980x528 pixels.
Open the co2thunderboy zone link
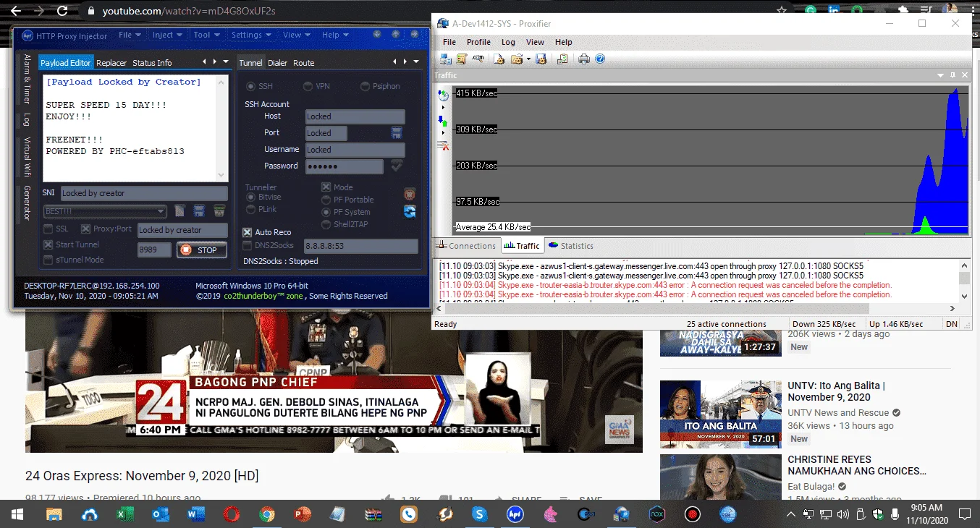click(x=263, y=296)
